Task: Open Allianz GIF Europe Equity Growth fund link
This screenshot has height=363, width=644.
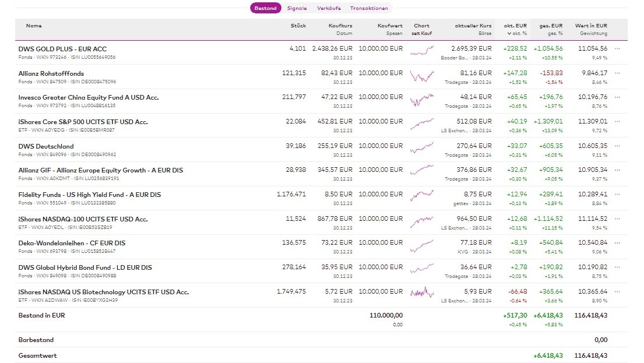Action: [101, 170]
